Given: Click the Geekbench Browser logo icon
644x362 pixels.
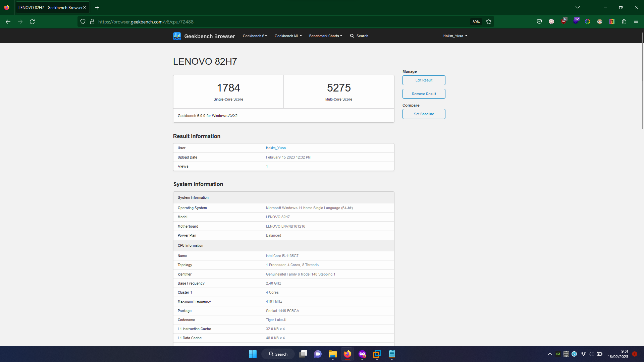Looking at the screenshot, I should click(177, 36).
